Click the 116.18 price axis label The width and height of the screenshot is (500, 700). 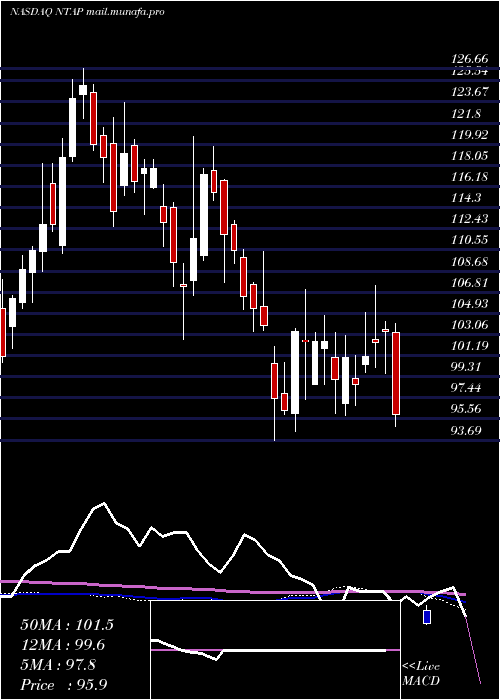470,177
